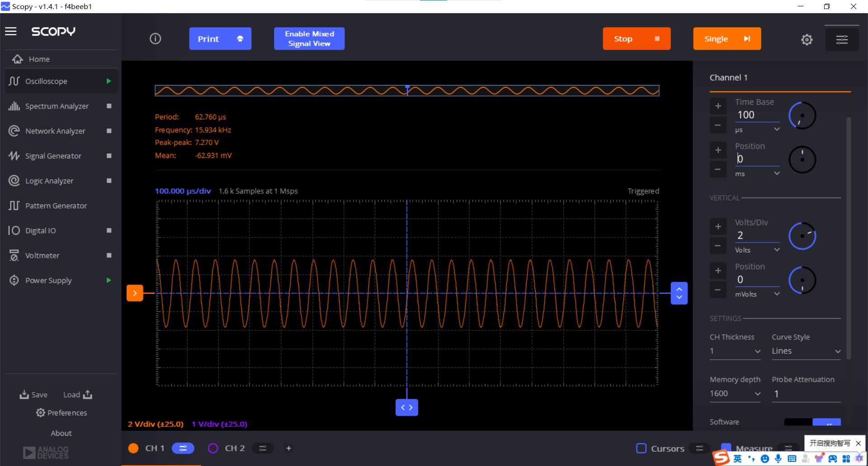
Task: Expand vertical Position unit dropdown (mVolts)
Action: pos(757,294)
